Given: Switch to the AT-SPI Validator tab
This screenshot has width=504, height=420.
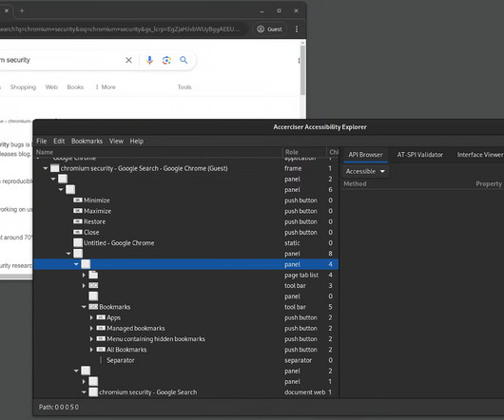Looking at the screenshot, I should tap(419, 155).
